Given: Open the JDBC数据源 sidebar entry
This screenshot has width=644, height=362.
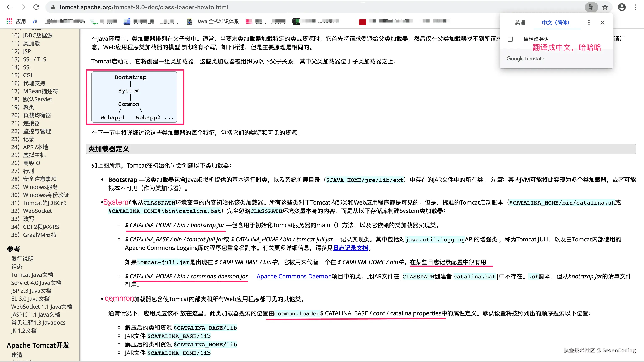Looking at the screenshot, I should pyautogui.click(x=38, y=35).
